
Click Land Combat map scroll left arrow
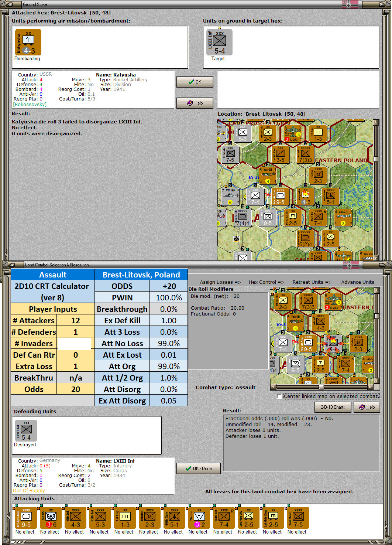[273, 387]
